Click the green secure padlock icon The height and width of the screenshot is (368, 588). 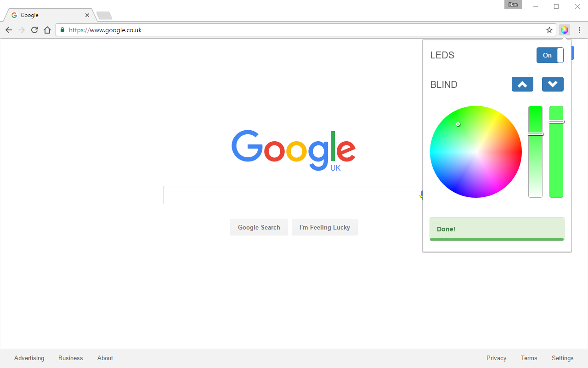click(62, 30)
